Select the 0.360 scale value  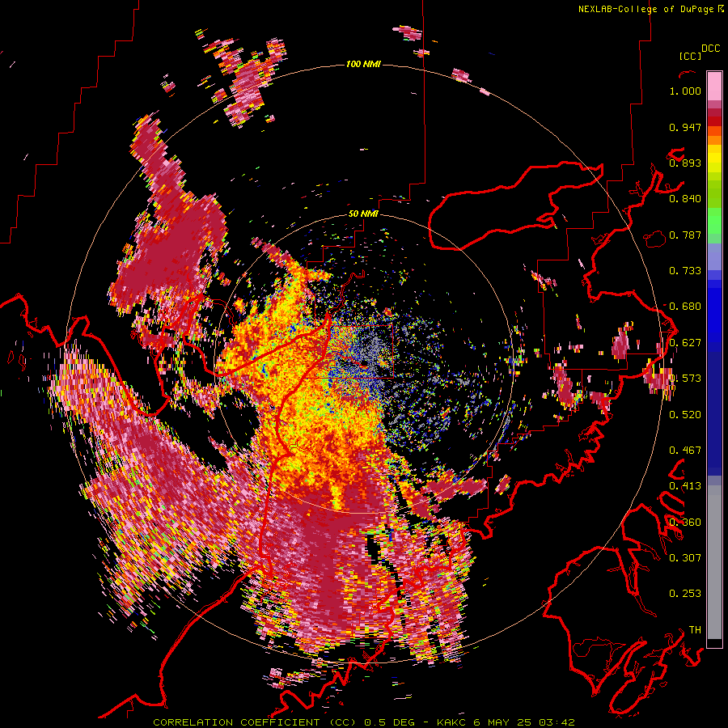click(685, 523)
